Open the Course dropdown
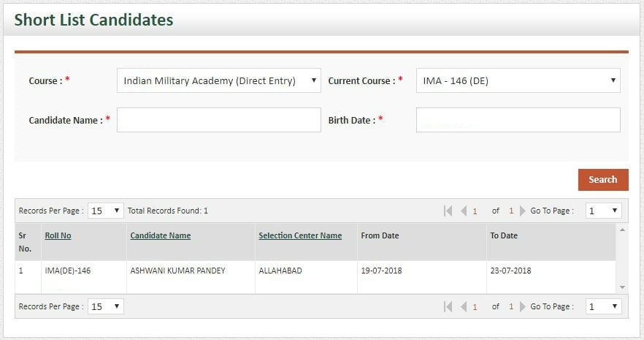The height and width of the screenshot is (340, 644). pyautogui.click(x=219, y=80)
